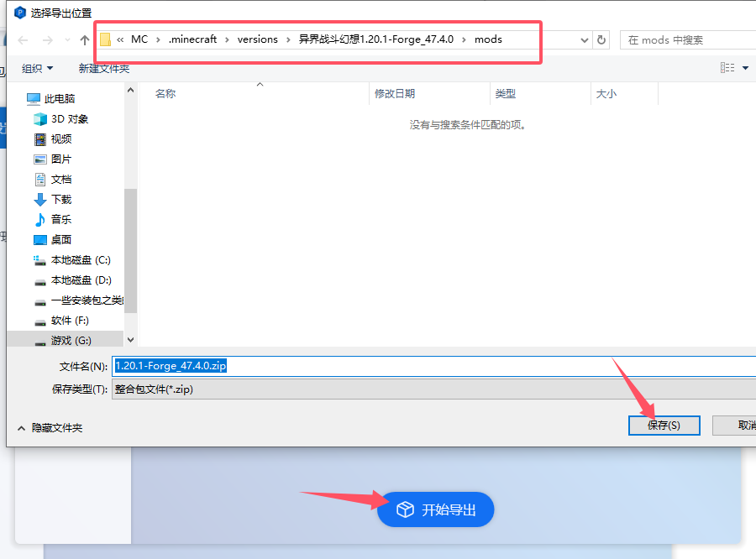Refresh the mods folder listing
This screenshot has height=559, width=756.
click(x=601, y=39)
